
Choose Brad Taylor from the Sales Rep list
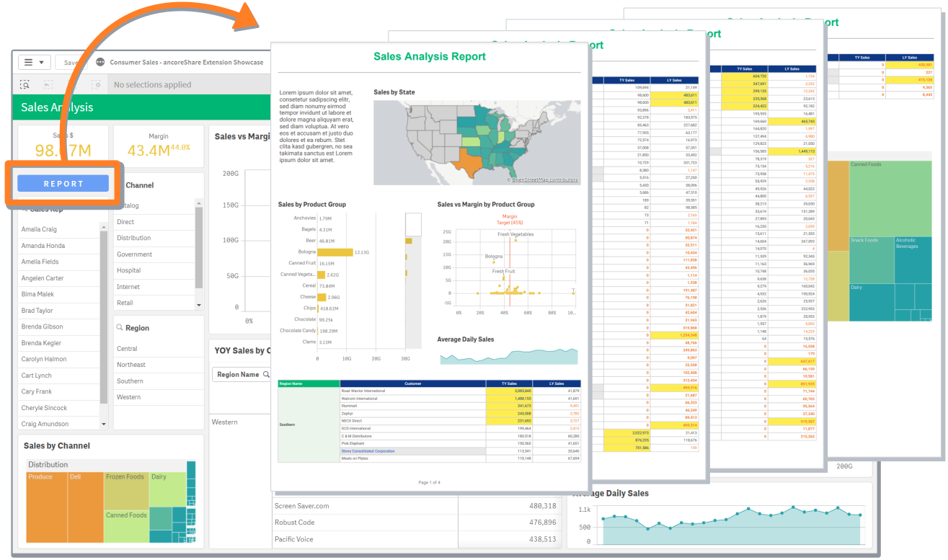[x=58, y=311]
